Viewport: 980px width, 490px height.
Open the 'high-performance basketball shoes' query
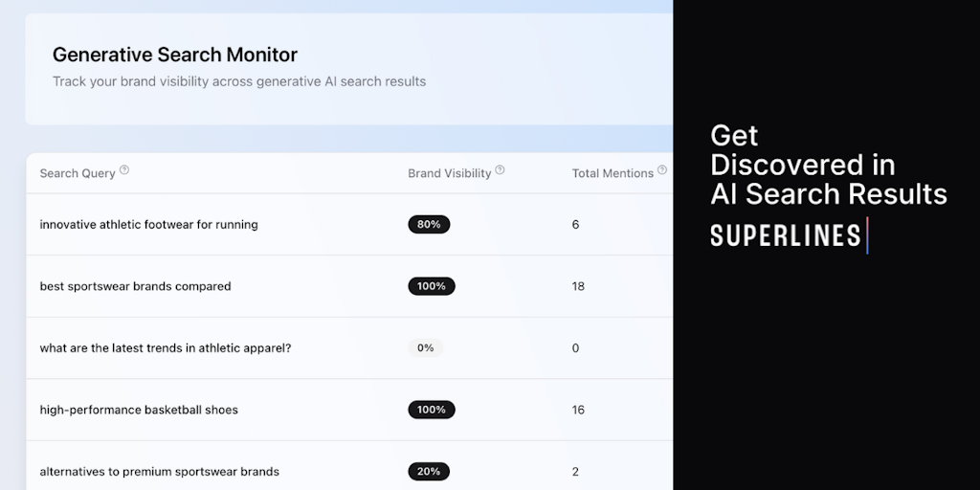(139, 410)
